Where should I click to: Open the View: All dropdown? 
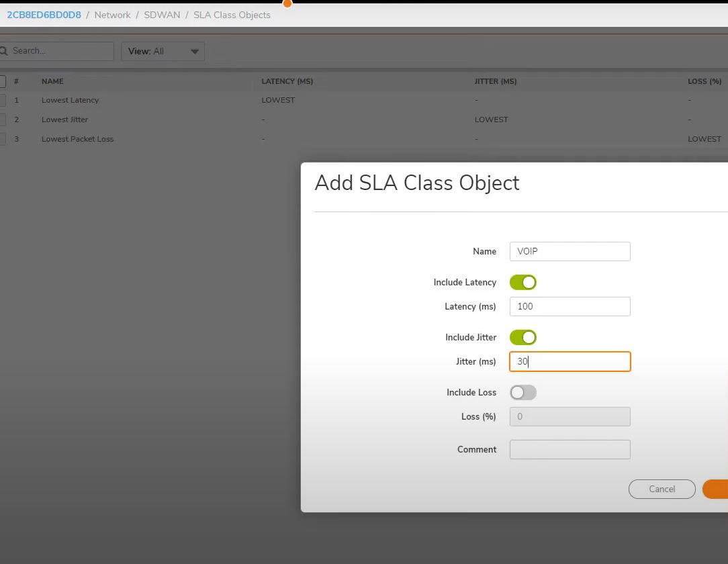(163, 52)
